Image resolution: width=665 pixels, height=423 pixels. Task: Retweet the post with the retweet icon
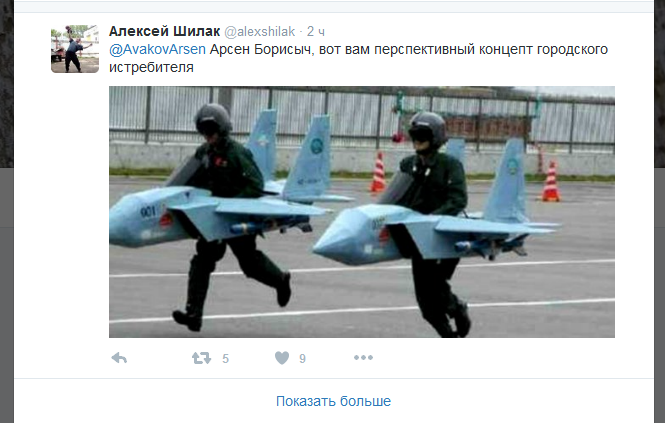point(201,358)
